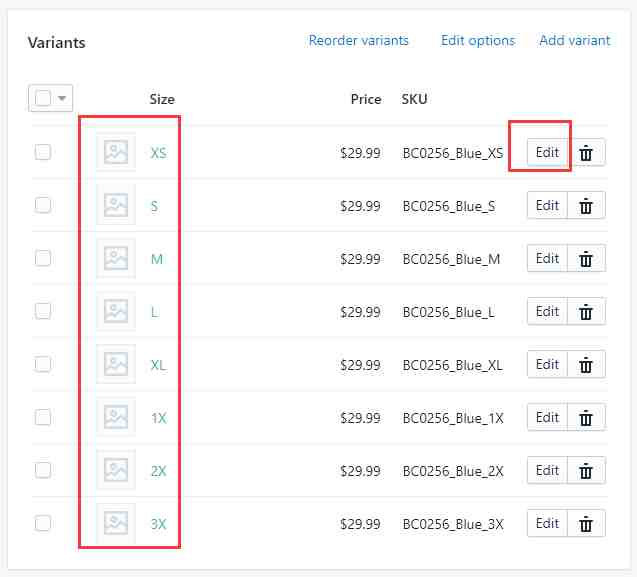Edit the XS variant

tap(547, 153)
